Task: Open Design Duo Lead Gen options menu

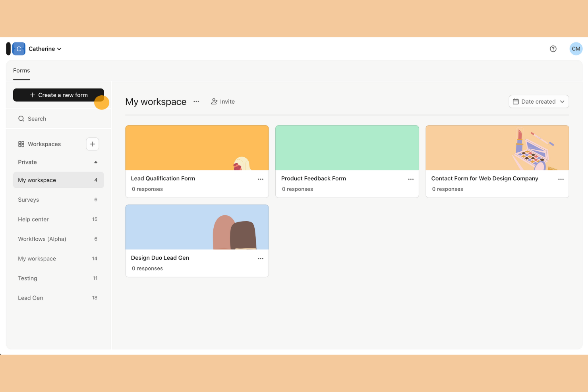Action: click(x=261, y=259)
